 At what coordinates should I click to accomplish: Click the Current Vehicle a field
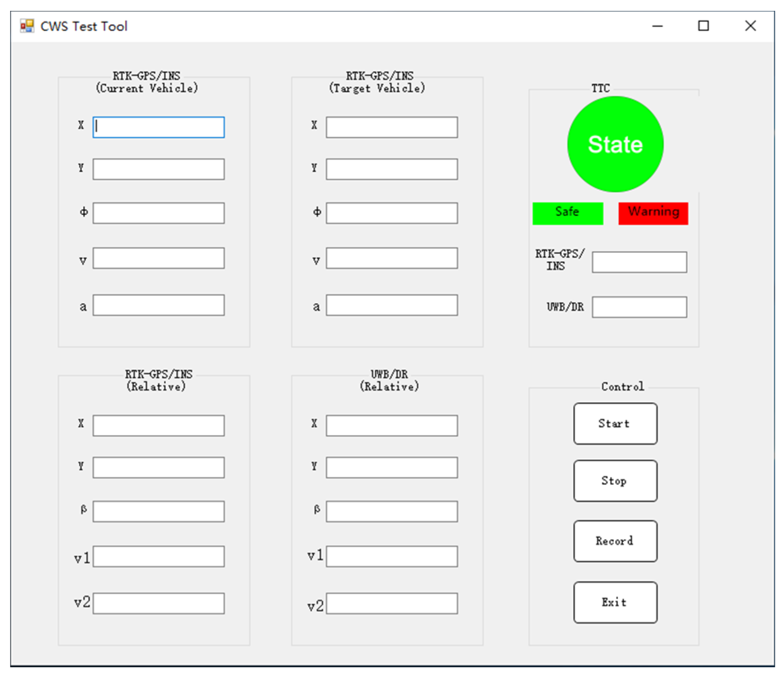158,305
